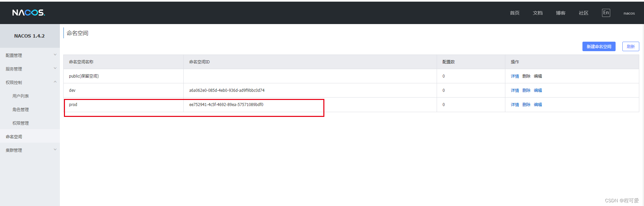The height and width of the screenshot is (206, 644).
Task: Open 社区 in top navigation
Action: point(583,13)
